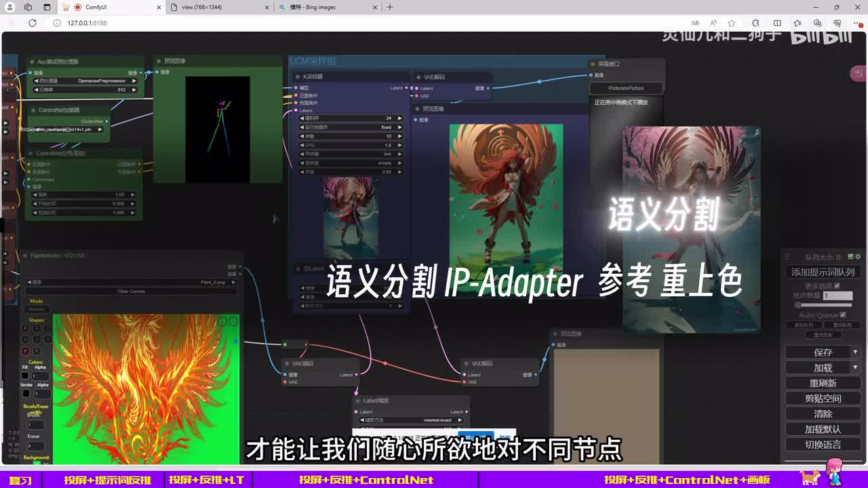Reload the ComfyUI browser page
The width and height of the screenshot is (868, 488).
point(32,23)
